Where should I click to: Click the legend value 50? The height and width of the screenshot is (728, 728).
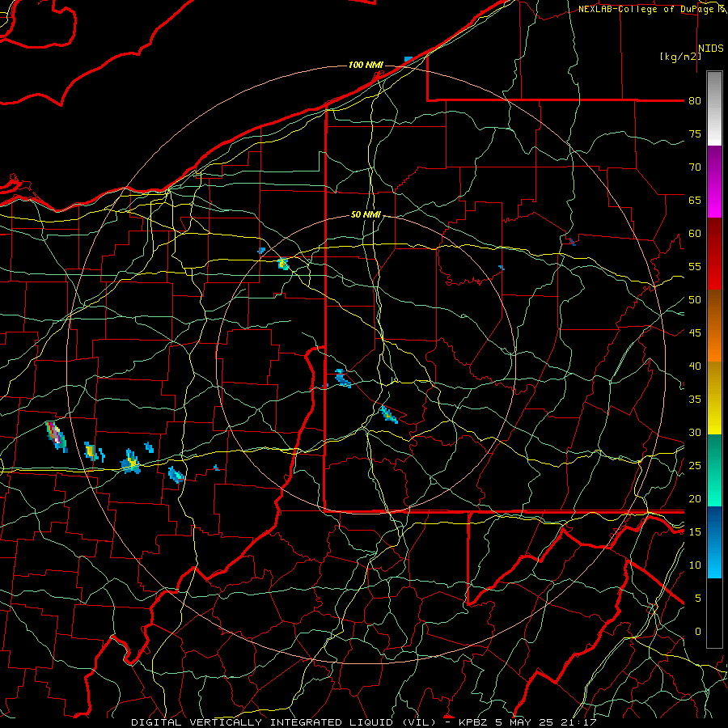[x=695, y=299]
